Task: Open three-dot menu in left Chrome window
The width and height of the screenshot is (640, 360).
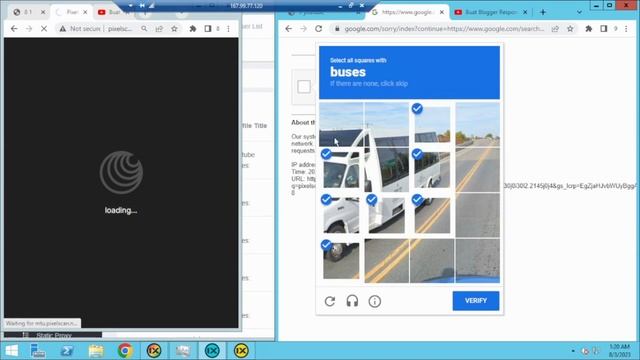Action: pyautogui.click(x=229, y=29)
